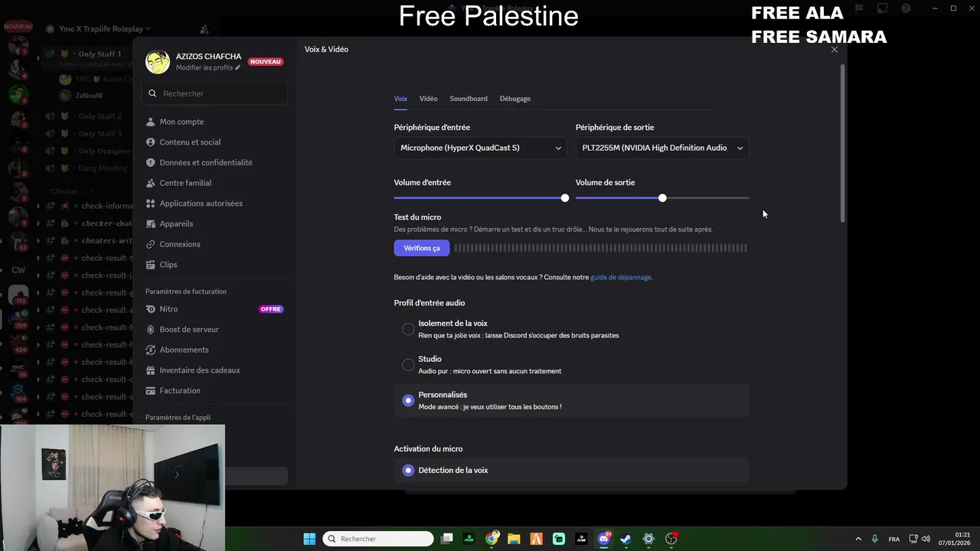Click the pencil icon beside Modifier les profils
The width and height of the screenshot is (980, 551).
tap(238, 67)
